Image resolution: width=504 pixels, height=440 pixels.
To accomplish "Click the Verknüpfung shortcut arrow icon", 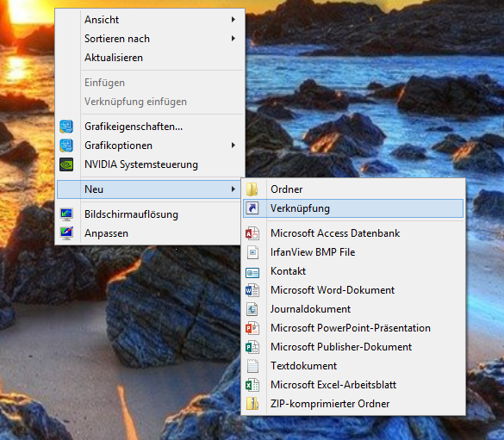I will (x=252, y=208).
